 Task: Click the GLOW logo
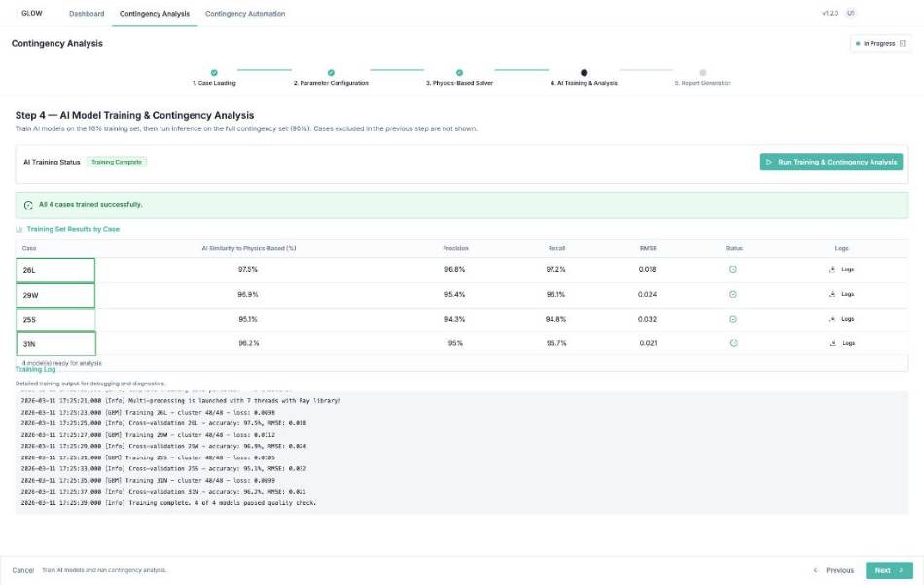pyautogui.click(x=32, y=13)
